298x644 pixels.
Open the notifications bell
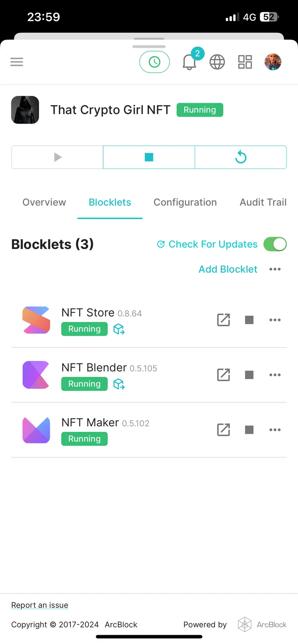(189, 62)
